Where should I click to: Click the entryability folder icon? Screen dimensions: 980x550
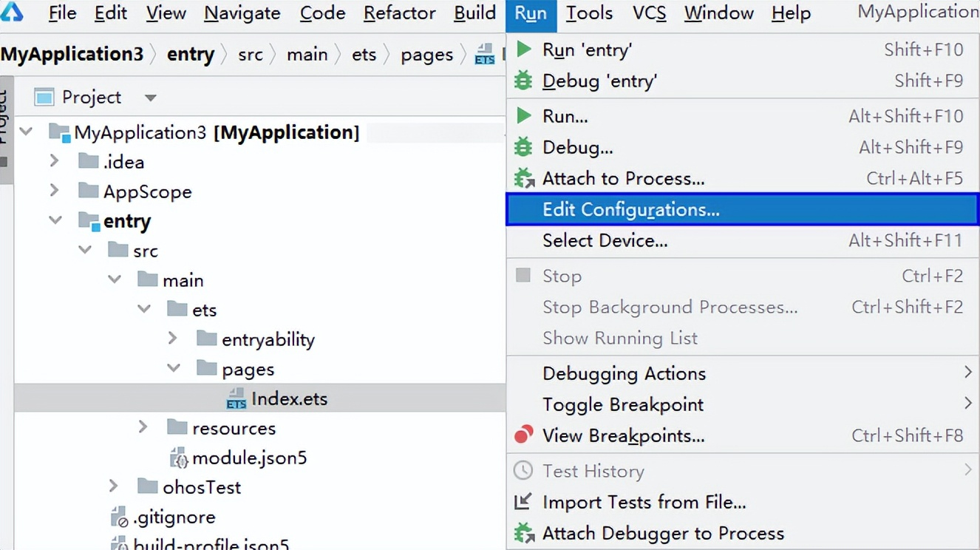pos(207,339)
